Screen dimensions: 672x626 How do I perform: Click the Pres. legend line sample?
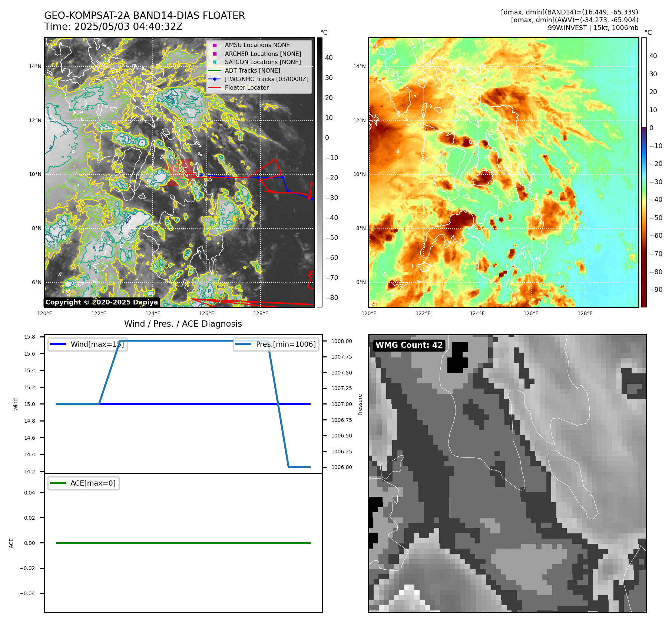click(243, 344)
